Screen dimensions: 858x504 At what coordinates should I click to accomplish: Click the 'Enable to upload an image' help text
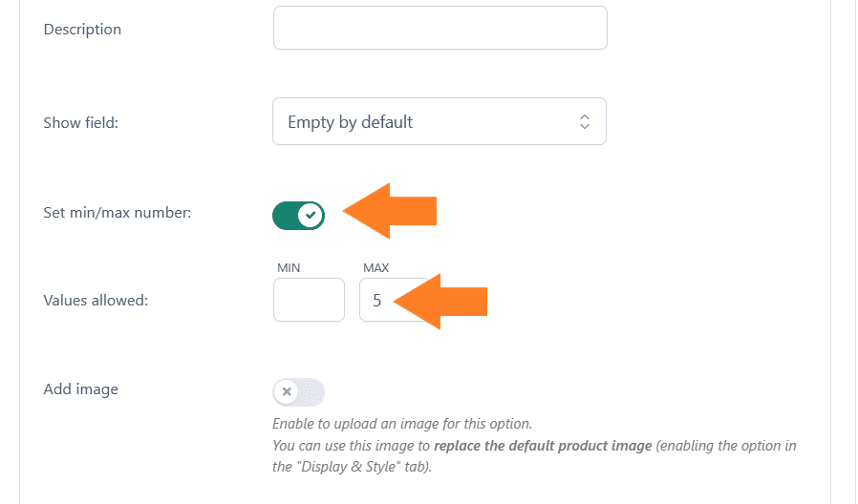coord(402,424)
